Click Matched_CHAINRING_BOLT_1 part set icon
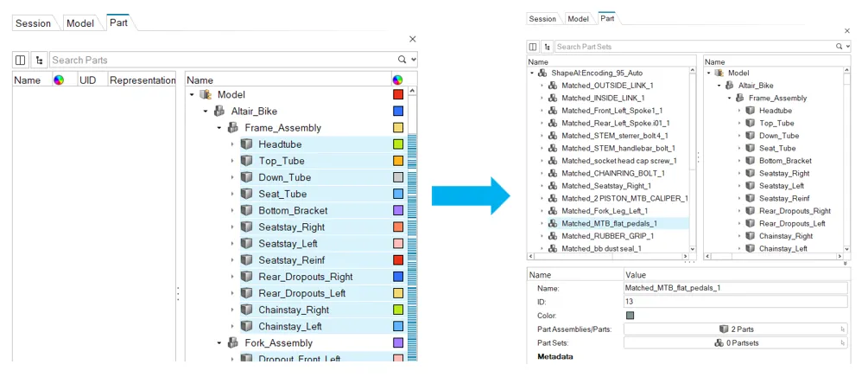 coord(553,173)
